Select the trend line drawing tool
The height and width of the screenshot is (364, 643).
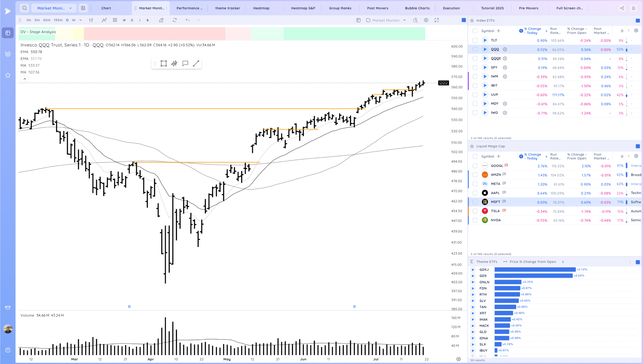196,64
